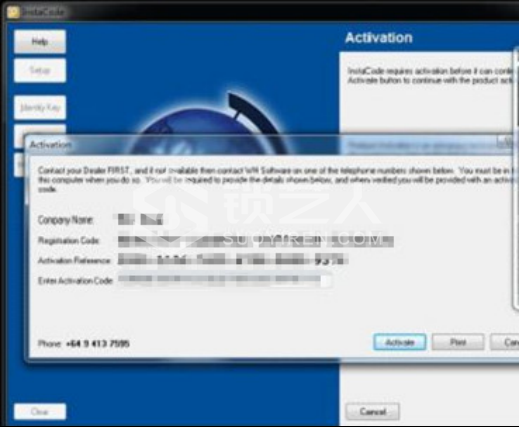Open the Setup page
The image size is (519, 427).
pos(40,70)
